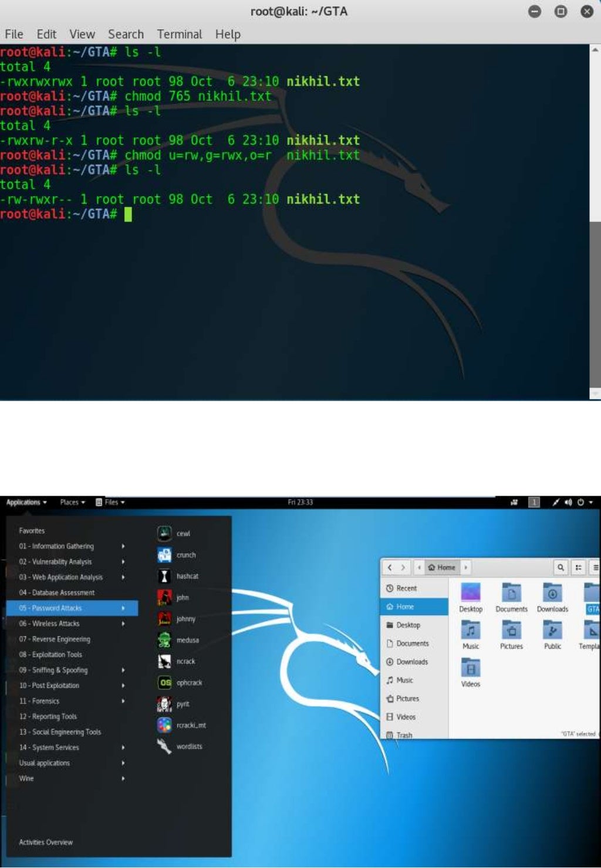Open the terminal File menu
The width and height of the screenshot is (601, 868).
click(x=14, y=34)
